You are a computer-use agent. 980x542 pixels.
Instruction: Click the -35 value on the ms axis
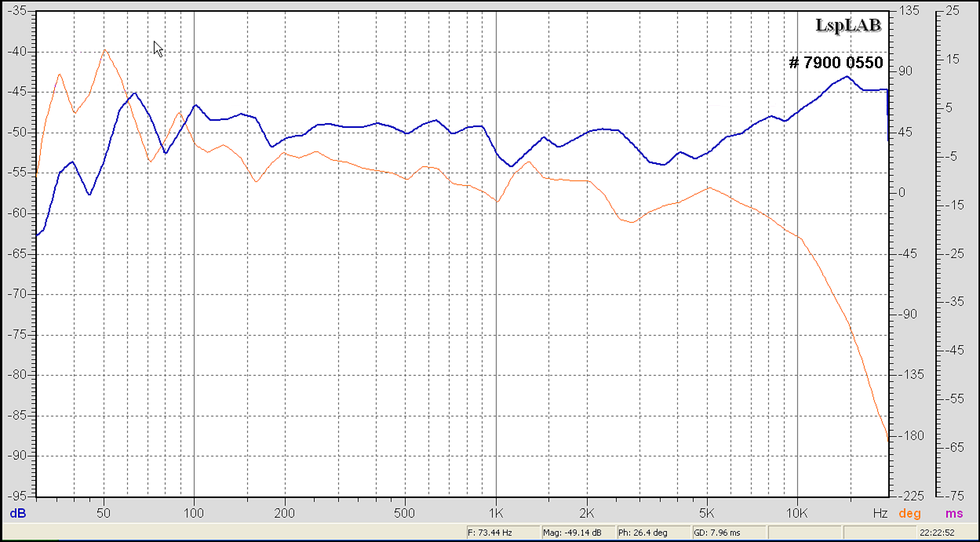(953, 302)
